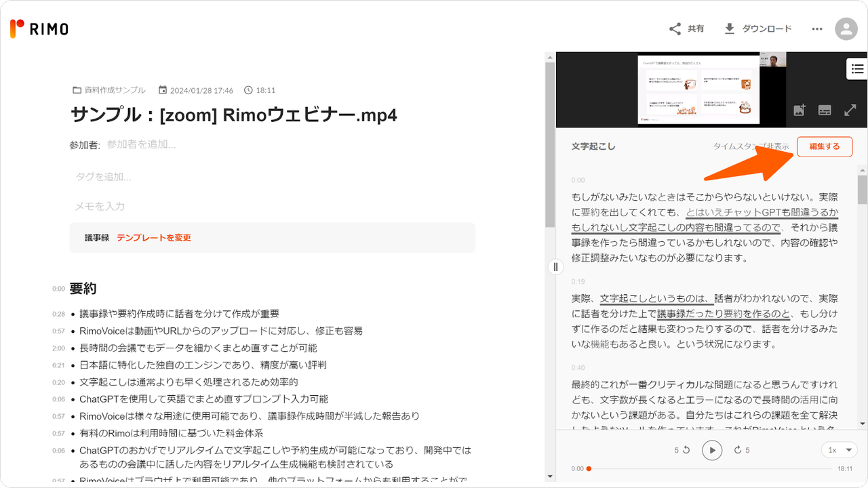Rewind 5 seconds
The height and width of the screenshot is (488, 868).
682,450
